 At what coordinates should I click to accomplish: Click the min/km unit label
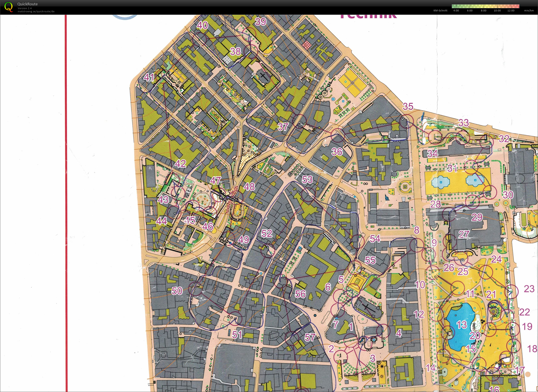[529, 11]
